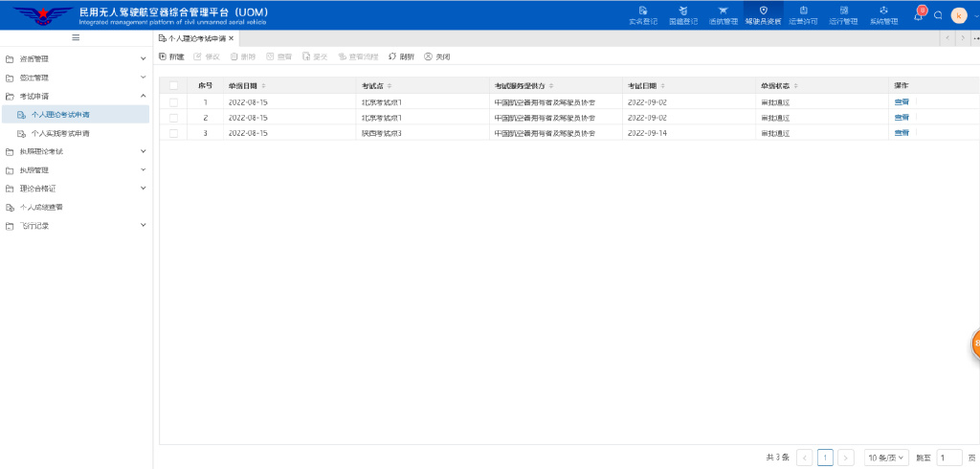Click 查看 link in row 1
980x469 pixels.
pos(902,101)
